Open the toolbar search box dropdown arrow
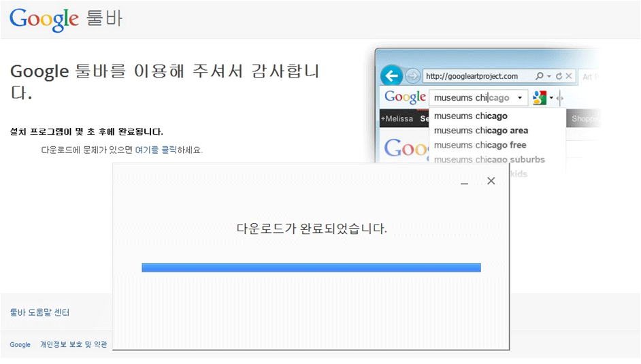The image size is (641, 364). [x=520, y=98]
